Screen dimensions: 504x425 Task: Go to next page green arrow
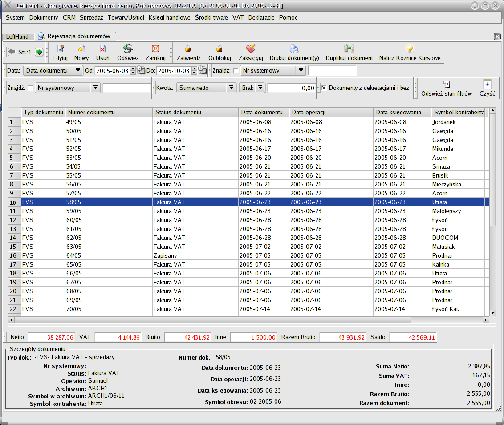click(x=39, y=52)
